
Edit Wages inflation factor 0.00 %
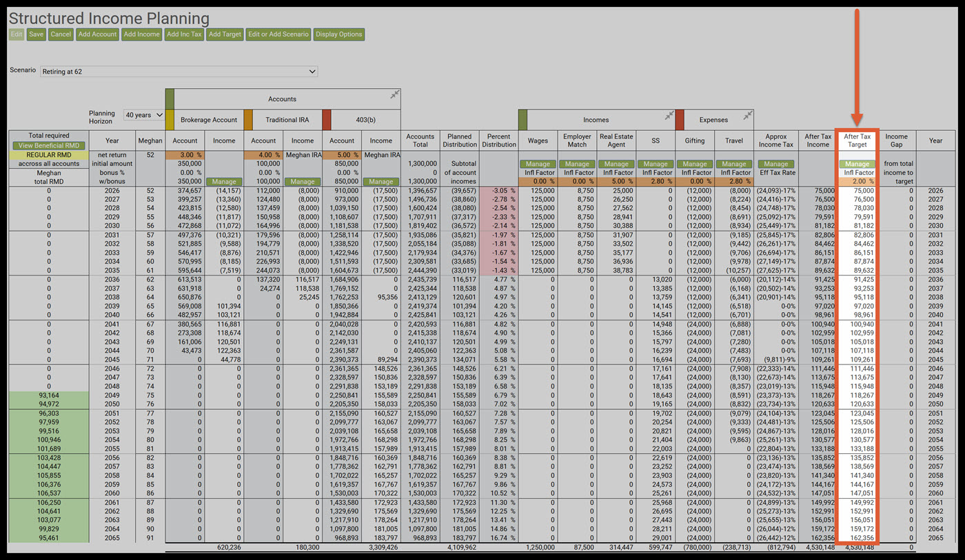(538, 182)
